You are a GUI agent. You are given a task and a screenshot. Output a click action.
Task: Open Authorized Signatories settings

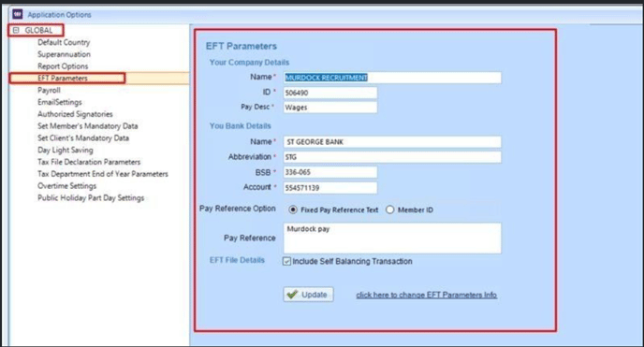(75, 114)
